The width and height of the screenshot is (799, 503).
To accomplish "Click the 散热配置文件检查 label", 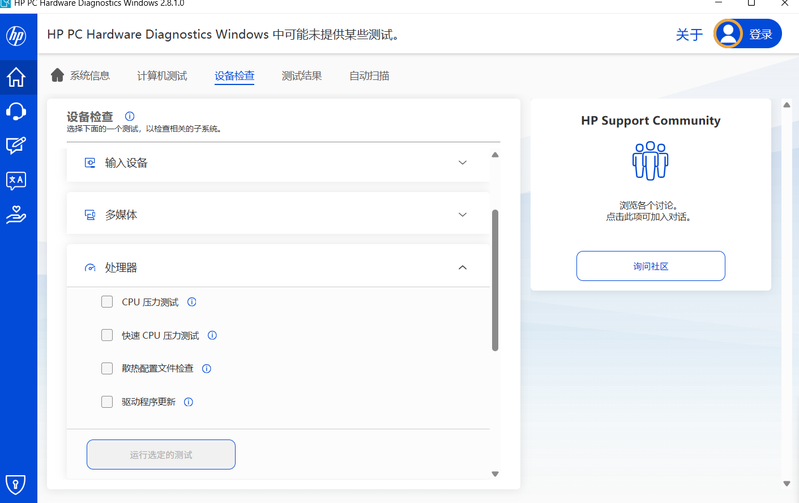I will (157, 368).
